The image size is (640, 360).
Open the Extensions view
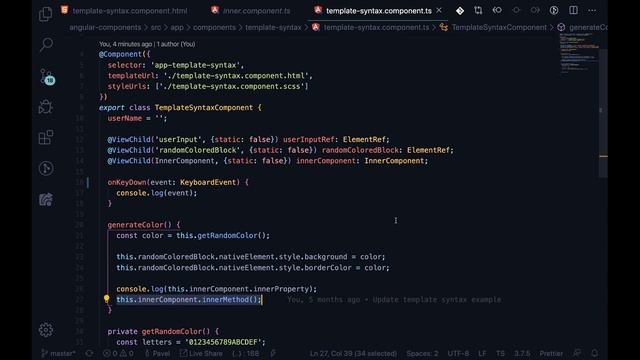pos(46,137)
